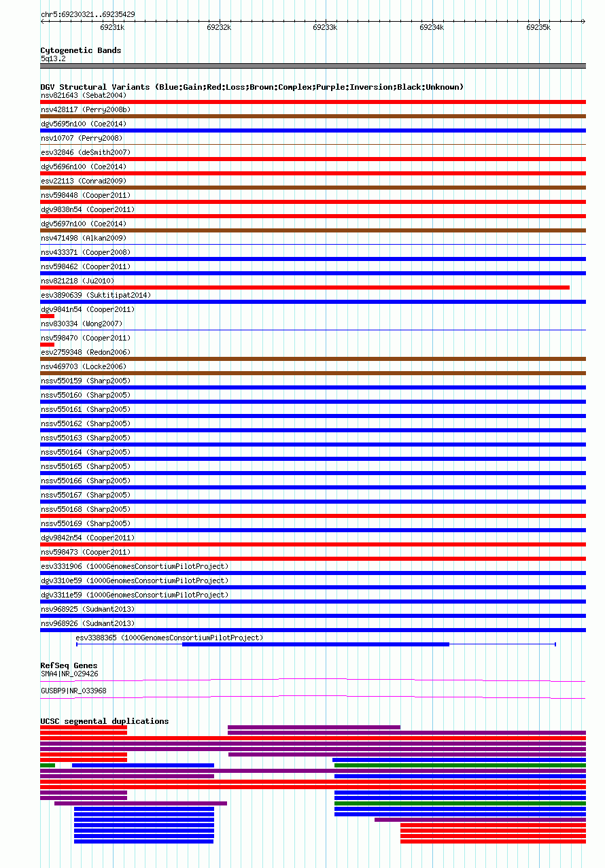Image resolution: width=605 pixels, height=868 pixels.
Task: Open variant nsv428117 (Perry2008b) label
Action: pos(86,109)
